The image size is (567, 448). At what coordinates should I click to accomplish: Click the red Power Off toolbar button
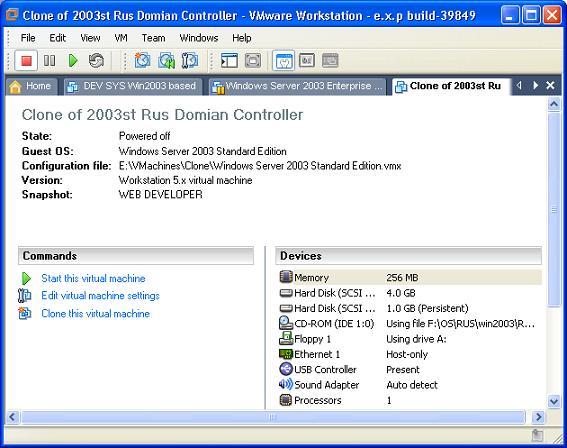coord(26,60)
